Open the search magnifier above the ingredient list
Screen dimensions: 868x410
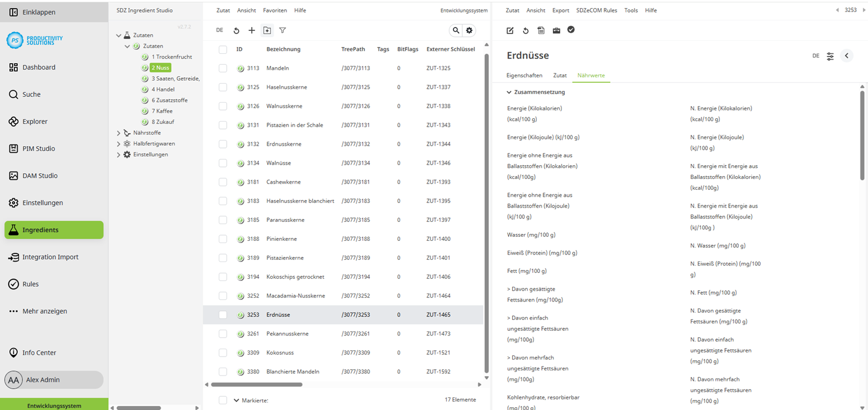tap(456, 30)
